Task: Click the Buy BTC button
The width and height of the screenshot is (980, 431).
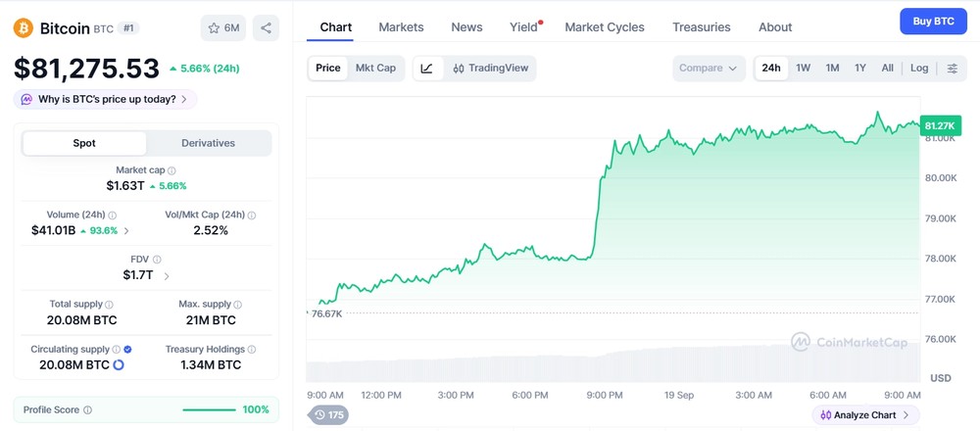Action: pos(934,22)
